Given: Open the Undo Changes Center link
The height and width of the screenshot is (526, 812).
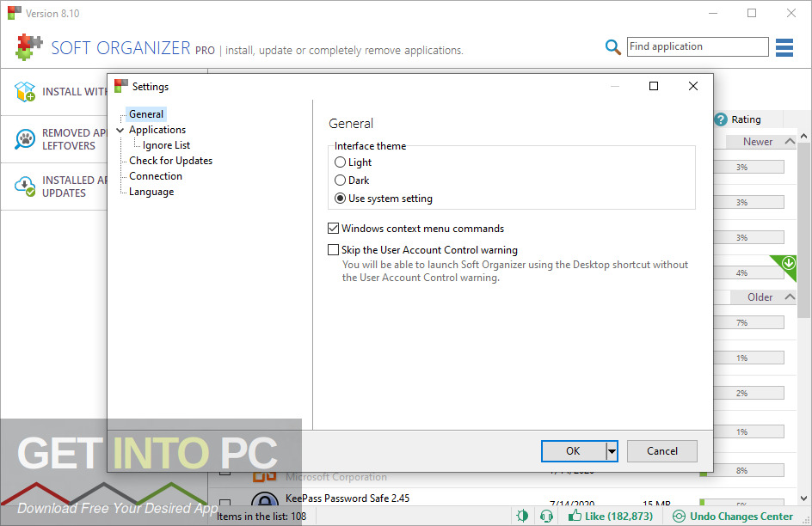Looking at the screenshot, I should pos(741,517).
